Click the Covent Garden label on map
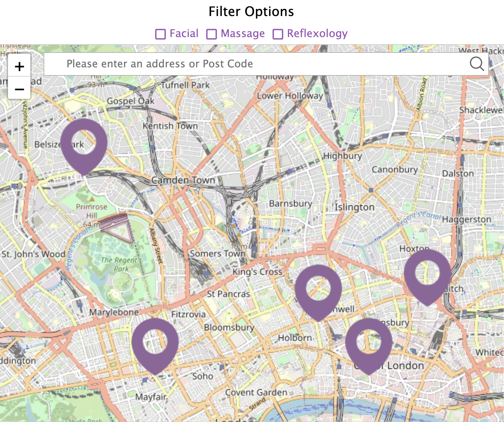This screenshot has width=504, height=422. click(x=256, y=392)
